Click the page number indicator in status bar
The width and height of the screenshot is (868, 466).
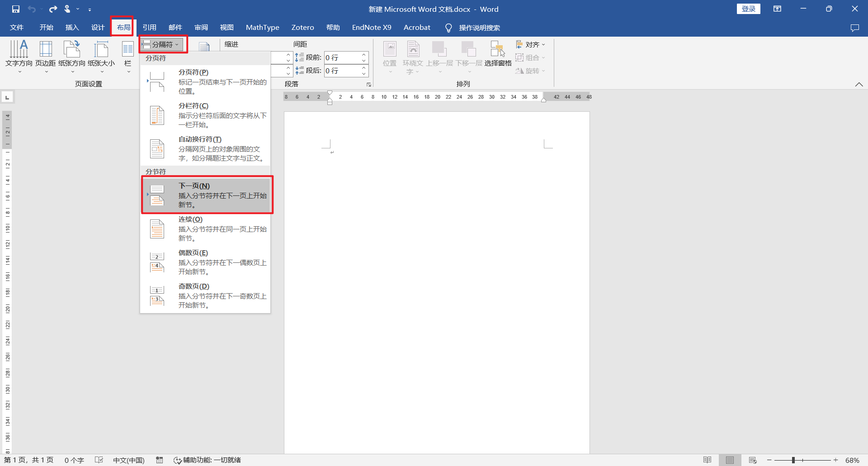pos(28,460)
